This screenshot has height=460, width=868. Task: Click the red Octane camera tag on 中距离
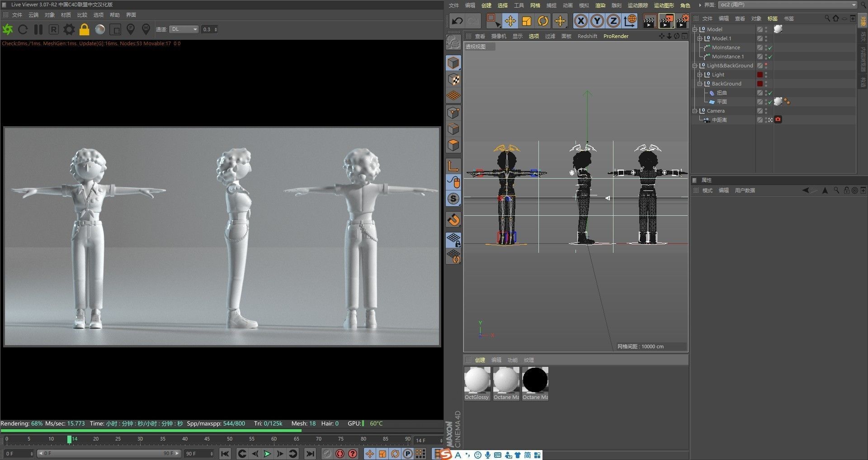(778, 119)
